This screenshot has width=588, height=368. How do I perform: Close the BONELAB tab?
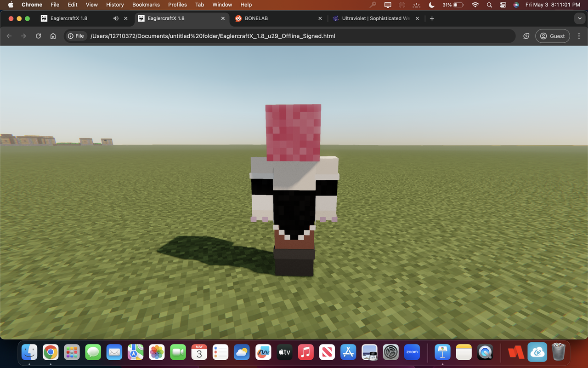pyautogui.click(x=320, y=18)
